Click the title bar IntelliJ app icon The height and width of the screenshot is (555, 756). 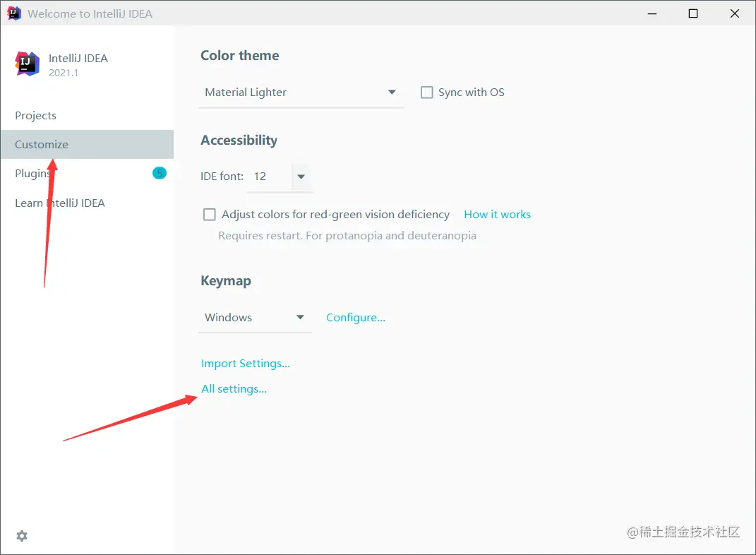tap(14, 13)
